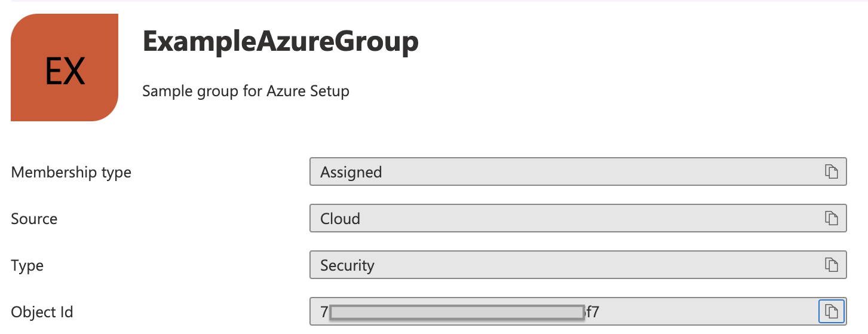868x334 pixels.
Task: Click the orange EX group avatar
Action: (x=65, y=68)
